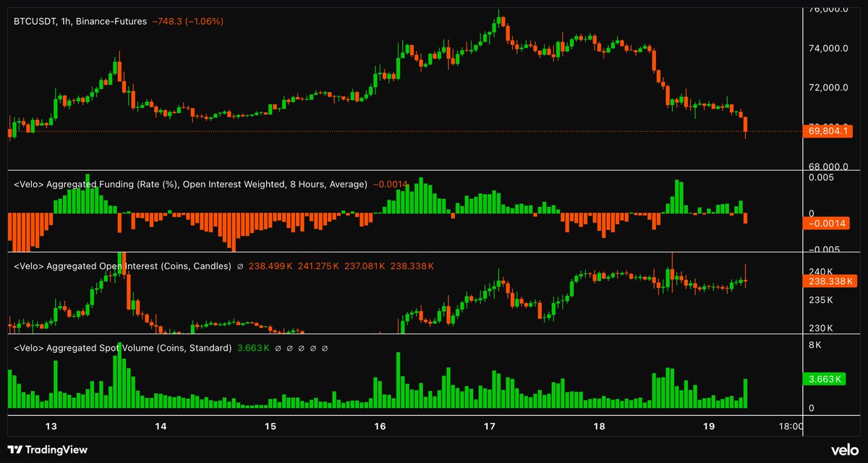Screen dimensions: 868x463
Task: Click the red 69,804.1 current price badge
Action: (x=827, y=131)
